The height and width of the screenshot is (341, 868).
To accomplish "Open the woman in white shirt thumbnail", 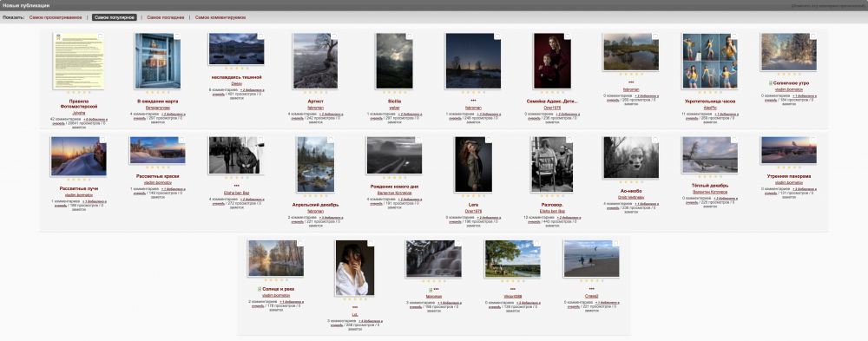I will (355, 268).
